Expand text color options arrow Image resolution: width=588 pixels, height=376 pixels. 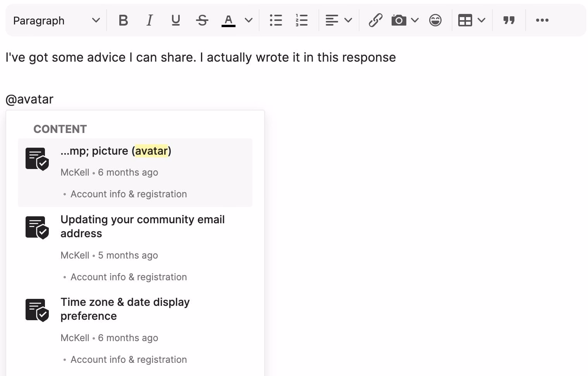coord(249,20)
